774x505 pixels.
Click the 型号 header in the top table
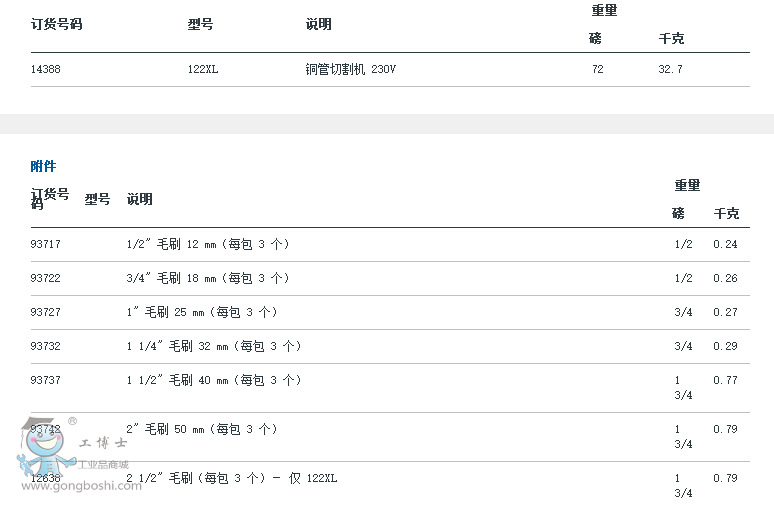click(x=201, y=24)
